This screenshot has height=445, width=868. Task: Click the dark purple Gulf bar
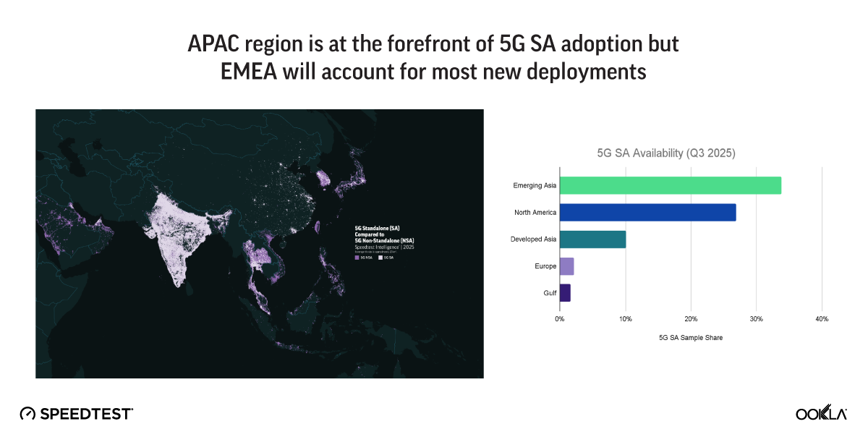click(x=565, y=293)
